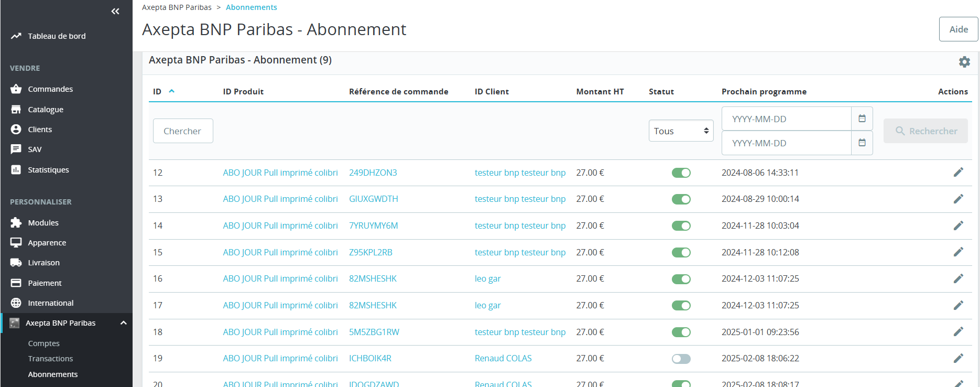Click the Aide button
The height and width of the screenshot is (387, 980).
point(959,29)
